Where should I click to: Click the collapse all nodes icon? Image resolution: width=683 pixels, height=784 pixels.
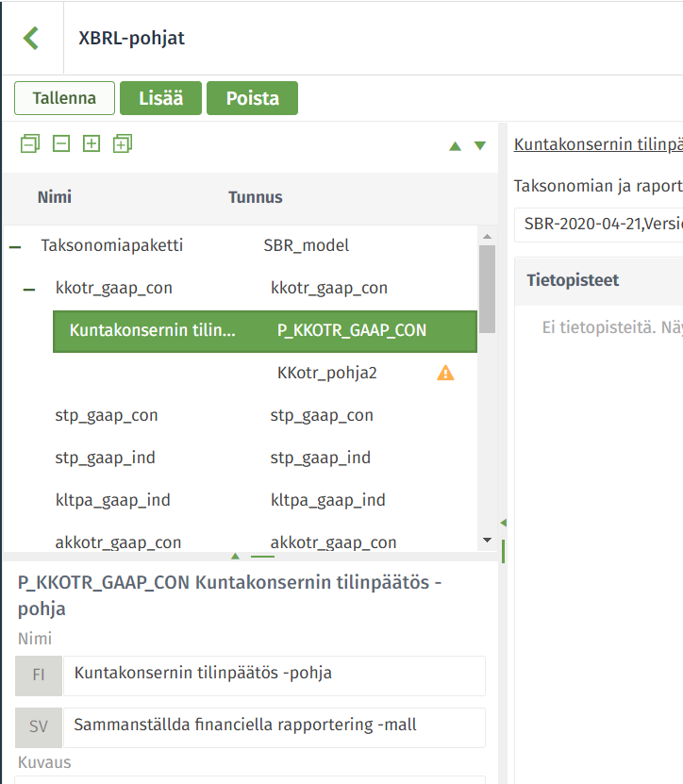[x=30, y=144]
